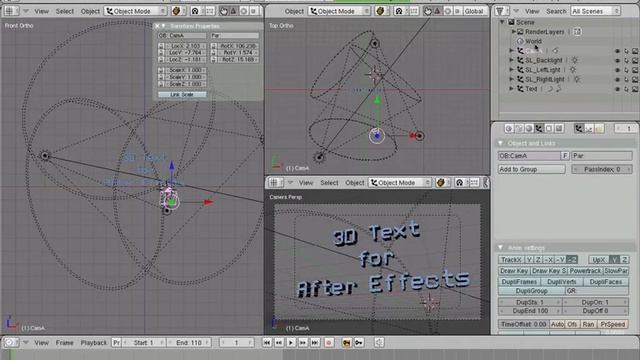Click the TimeOffset value field
The width and height of the screenshot is (640, 360).
[x=523, y=324]
